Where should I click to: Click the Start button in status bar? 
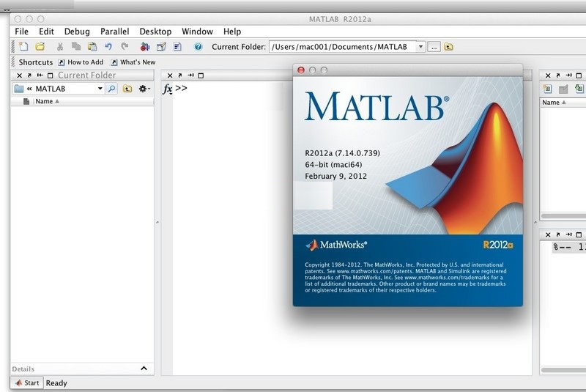(27, 382)
